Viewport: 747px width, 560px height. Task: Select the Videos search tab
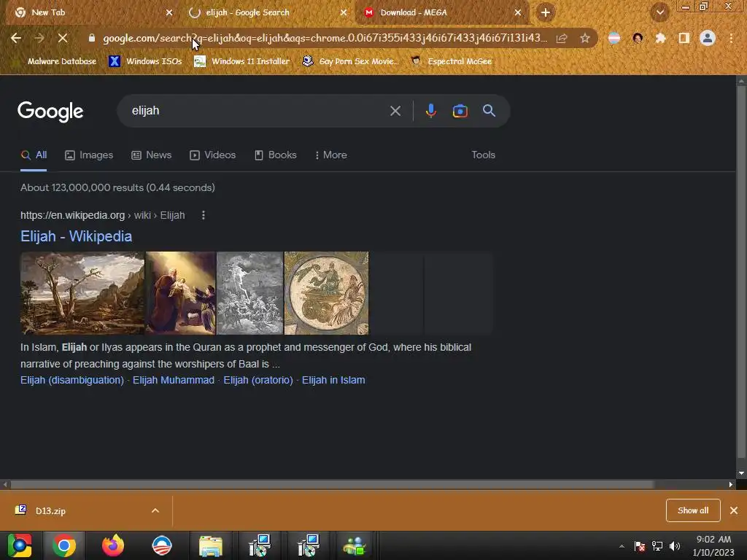pos(212,155)
